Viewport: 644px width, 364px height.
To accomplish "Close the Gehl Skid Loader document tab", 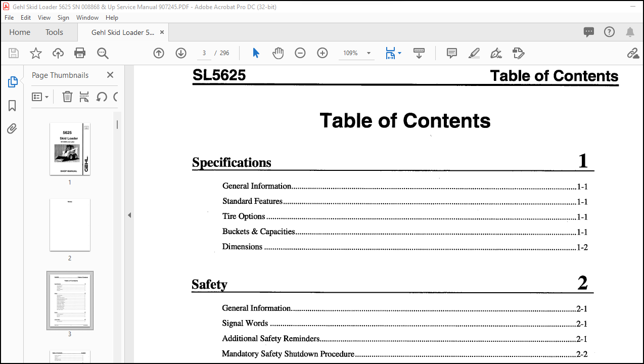I will click(162, 32).
